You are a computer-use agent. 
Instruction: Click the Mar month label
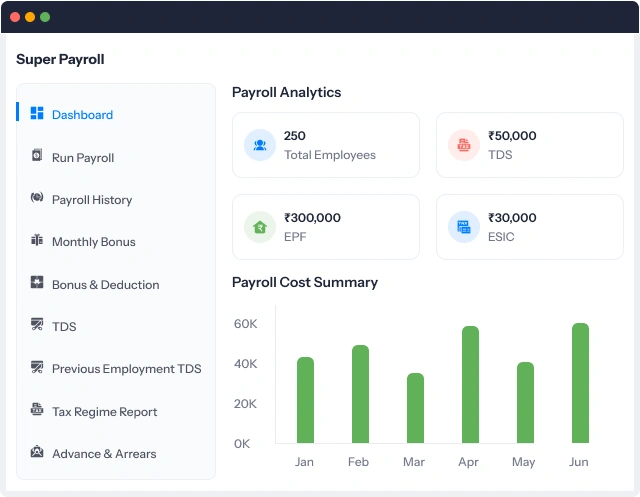coord(413,462)
